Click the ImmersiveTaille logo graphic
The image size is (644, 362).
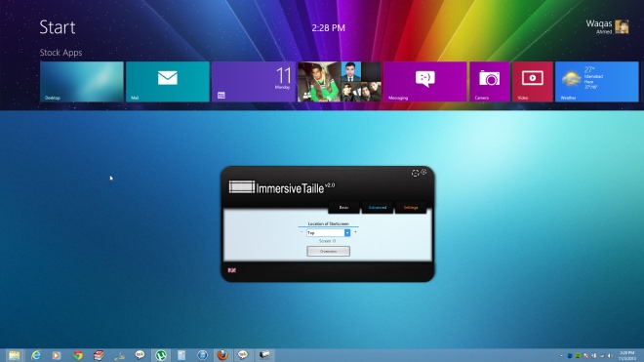242,187
